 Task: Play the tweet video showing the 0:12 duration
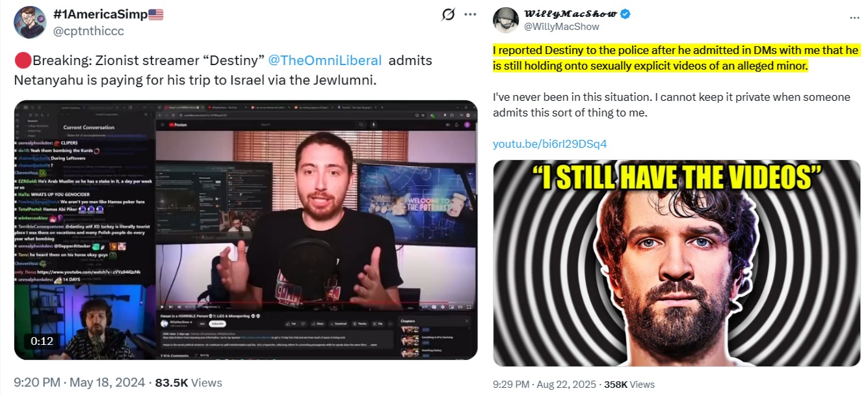coord(246,230)
